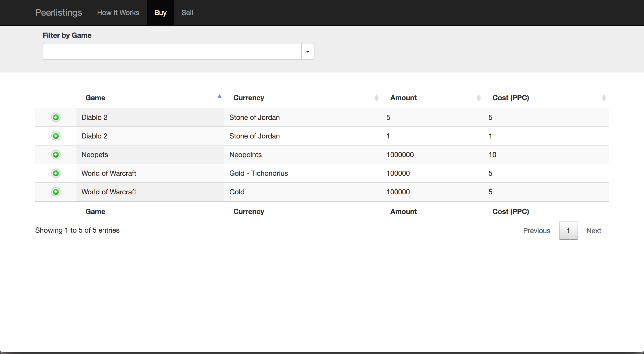
Task: Sort table by Game column arrow
Action: tap(220, 96)
